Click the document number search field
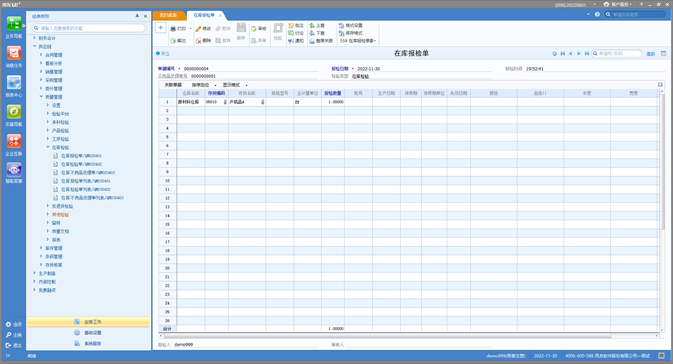 [x=616, y=54]
